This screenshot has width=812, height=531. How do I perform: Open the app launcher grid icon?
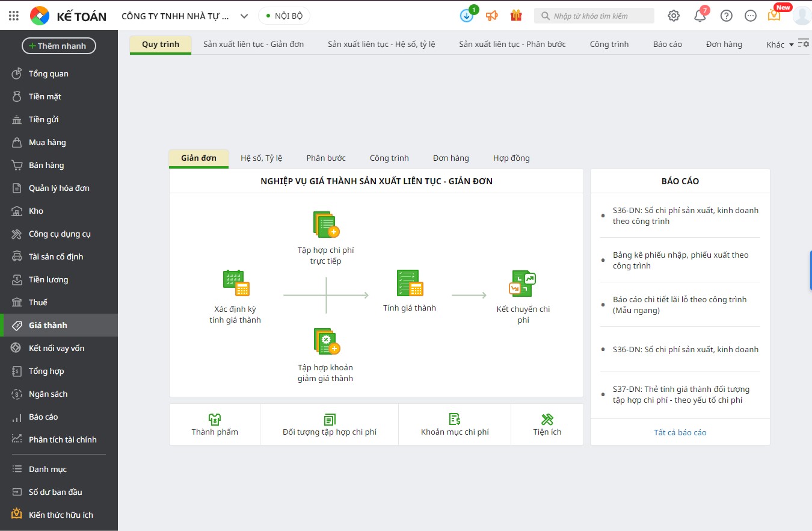point(14,16)
